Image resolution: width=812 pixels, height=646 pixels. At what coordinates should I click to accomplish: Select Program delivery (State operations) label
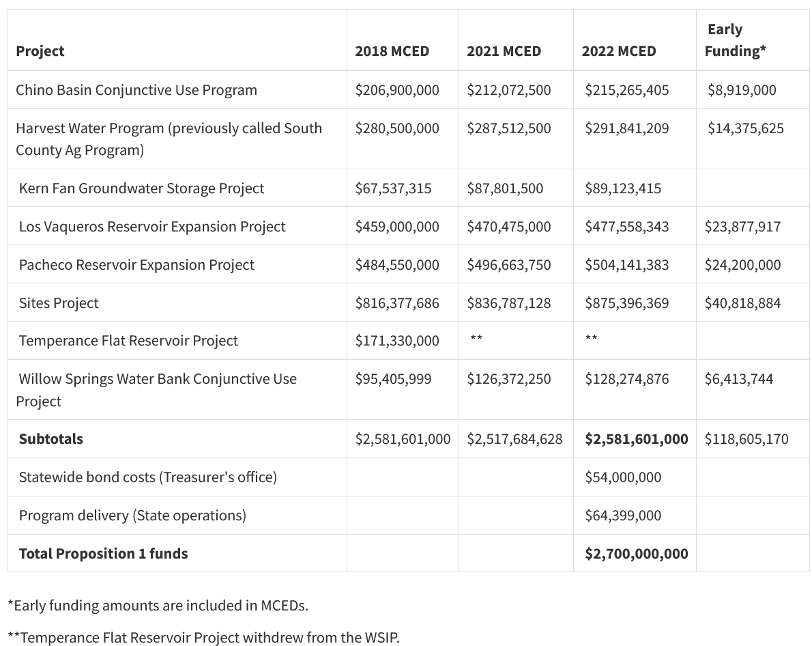tap(132, 516)
